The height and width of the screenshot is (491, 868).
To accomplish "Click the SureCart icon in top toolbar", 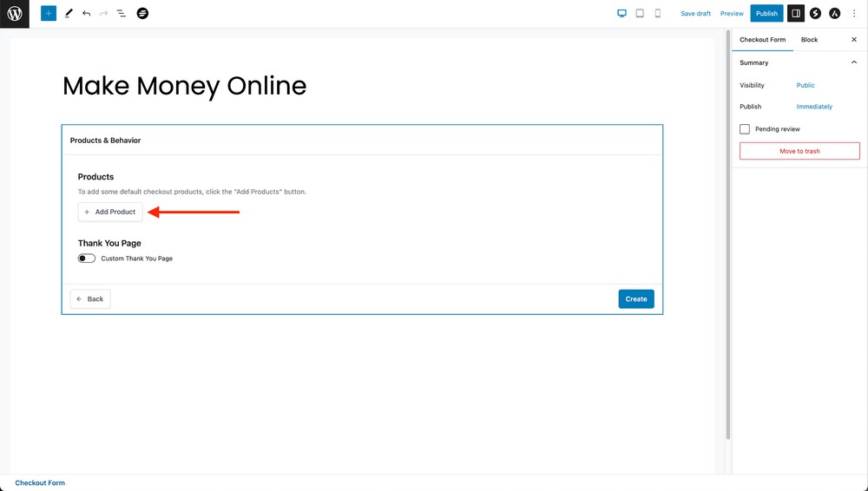I will [x=142, y=14].
